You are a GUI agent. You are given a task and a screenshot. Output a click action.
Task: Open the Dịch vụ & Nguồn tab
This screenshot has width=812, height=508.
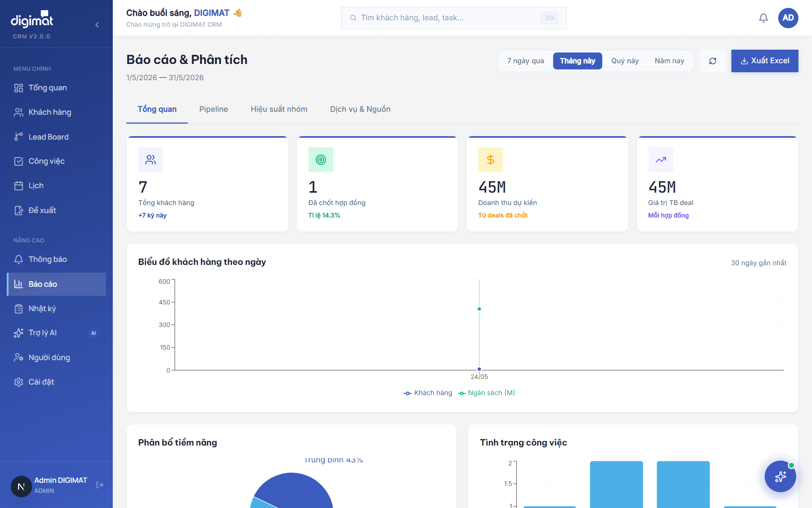(360, 110)
